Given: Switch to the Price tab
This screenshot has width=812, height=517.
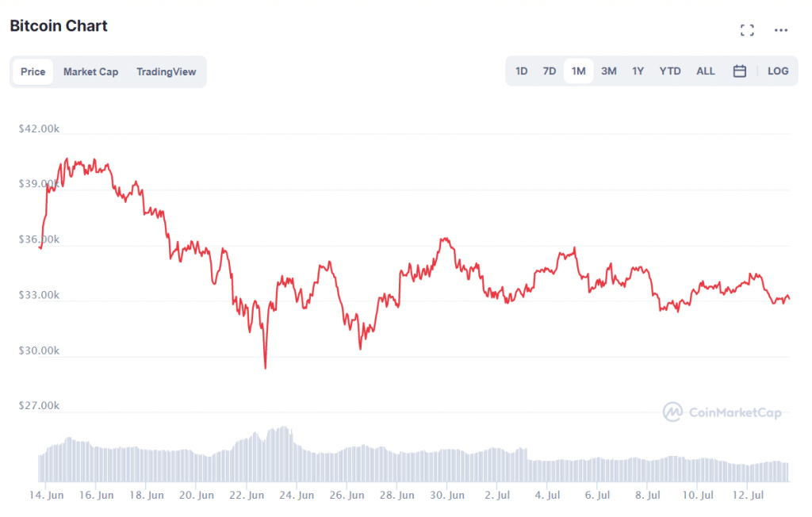Looking at the screenshot, I should [33, 72].
